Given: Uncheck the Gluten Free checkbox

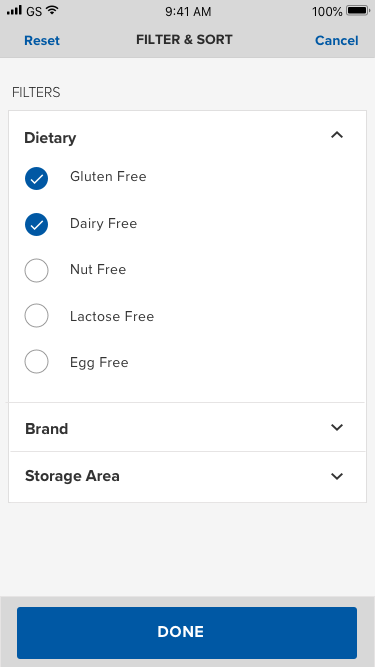Looking at the screenshot, I should pos(37,178).
